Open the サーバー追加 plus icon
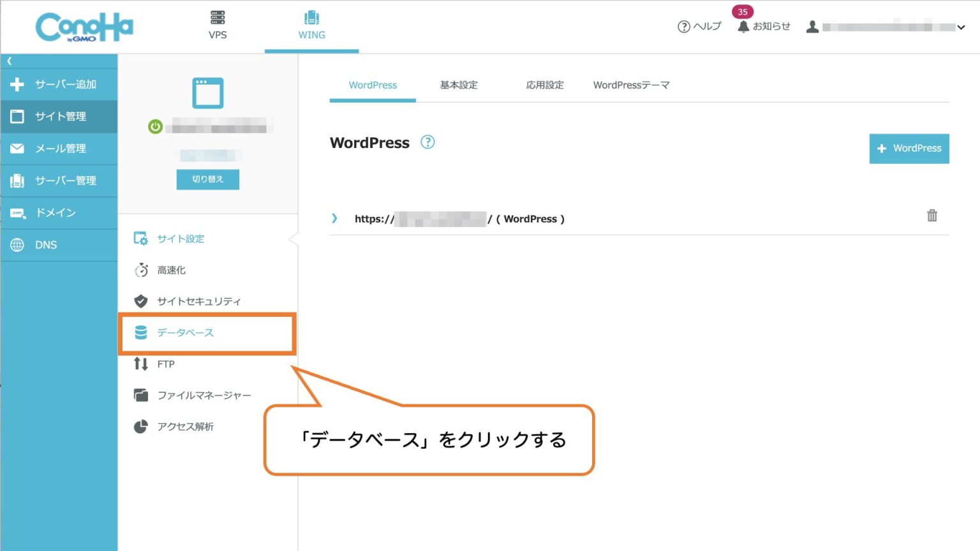This screenshot has height=551, width=980. pos(17,84)
